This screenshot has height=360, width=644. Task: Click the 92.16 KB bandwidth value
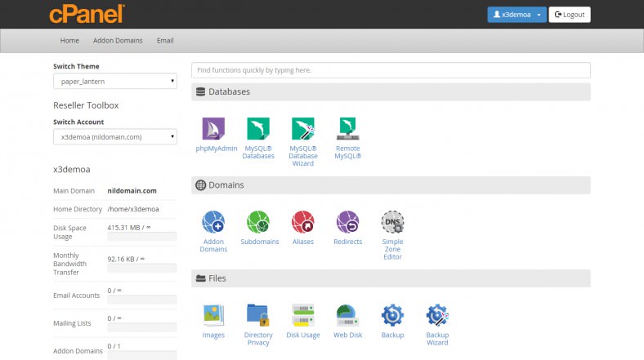126,259
